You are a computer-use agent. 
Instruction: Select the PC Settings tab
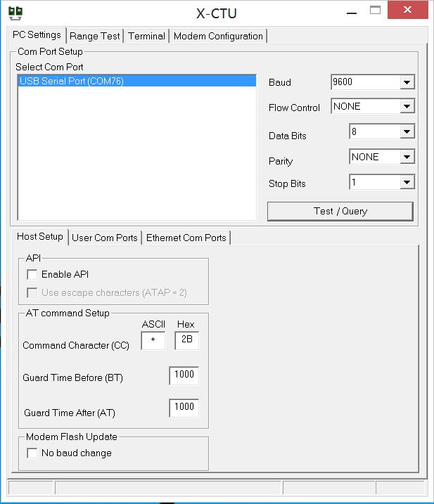point(37,34)
